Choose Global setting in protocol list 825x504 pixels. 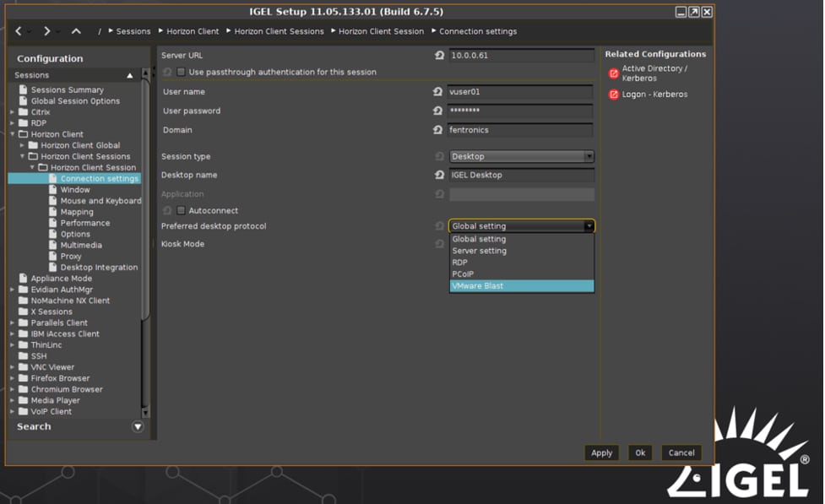521,240
